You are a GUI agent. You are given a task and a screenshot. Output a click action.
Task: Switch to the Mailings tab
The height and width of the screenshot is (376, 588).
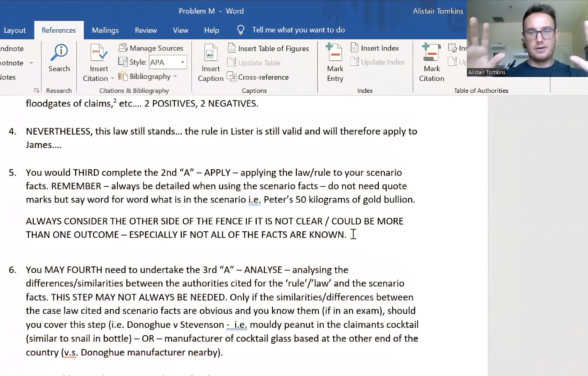(x=105, y=30)
